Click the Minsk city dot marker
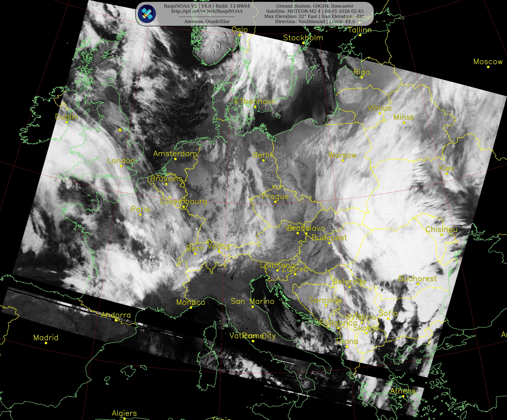Screen dimensions: 507x420 coord(404,123)
